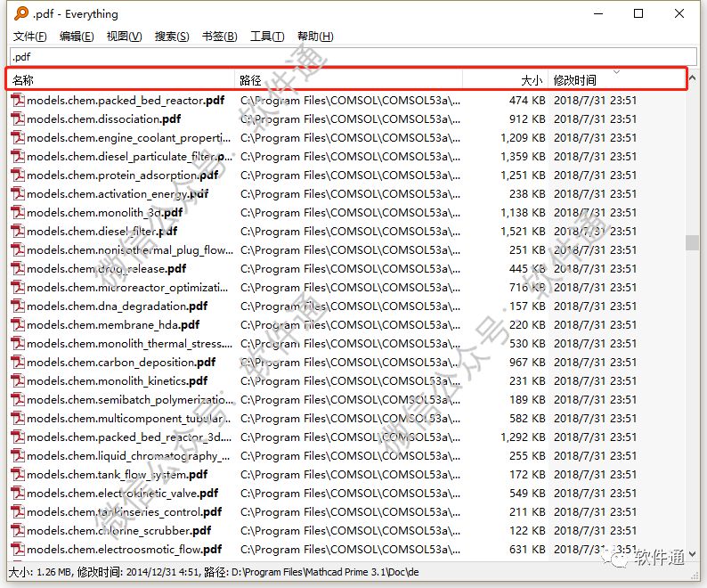The width and height of the screenshot is (707, 588).
Task: Open the 编辑(E) menu
Action: [77, 37]
